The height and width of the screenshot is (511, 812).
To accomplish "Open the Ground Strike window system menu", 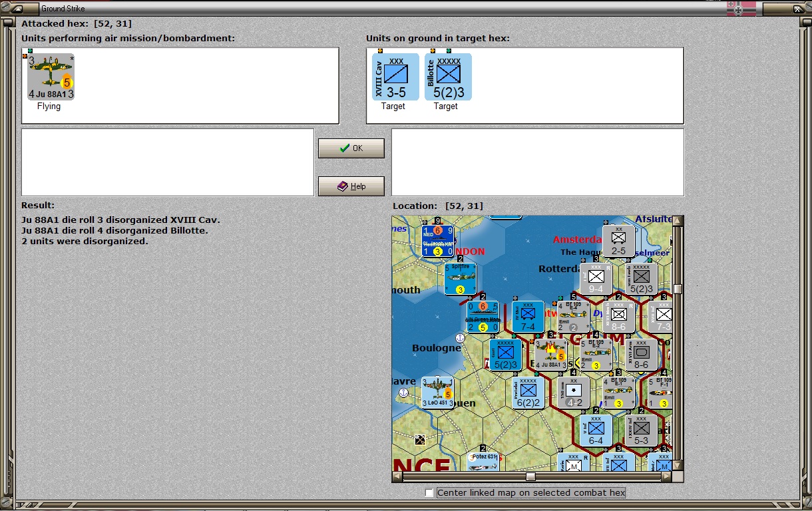I will point(18,9).
